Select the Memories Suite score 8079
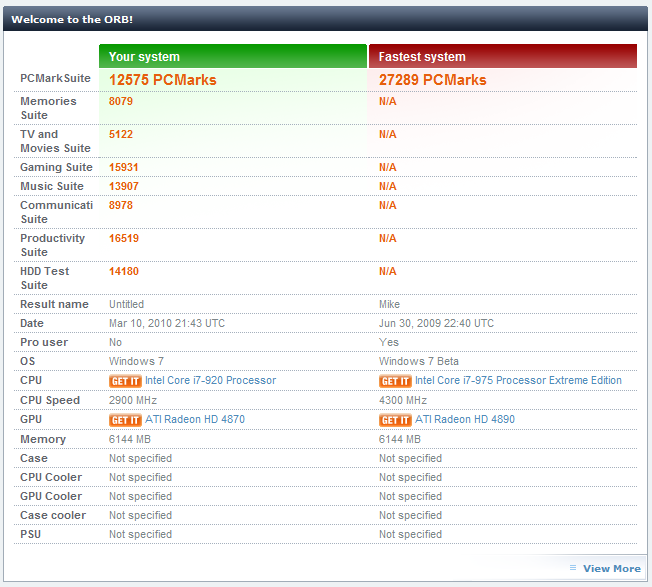652x587 pixels. (x=121, y=101)
